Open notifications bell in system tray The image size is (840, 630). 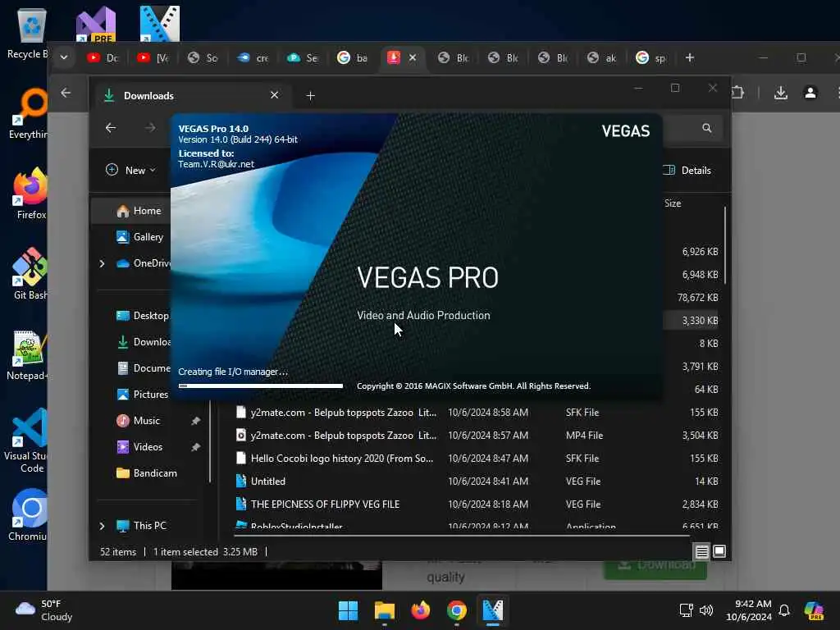(784, 610)
